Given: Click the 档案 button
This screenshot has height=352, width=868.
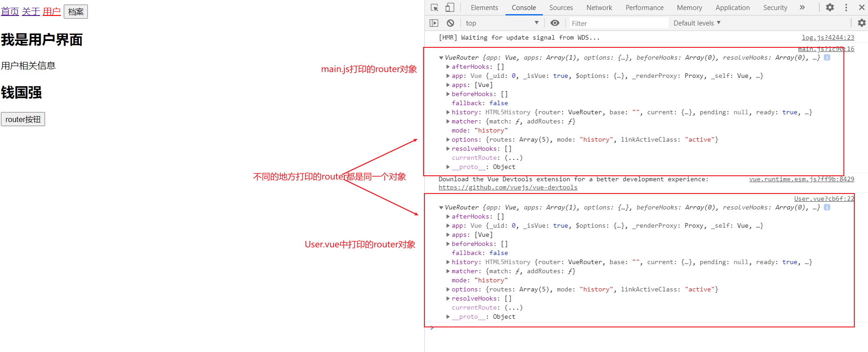Looking at the screenshot, I should pos(76,12).
